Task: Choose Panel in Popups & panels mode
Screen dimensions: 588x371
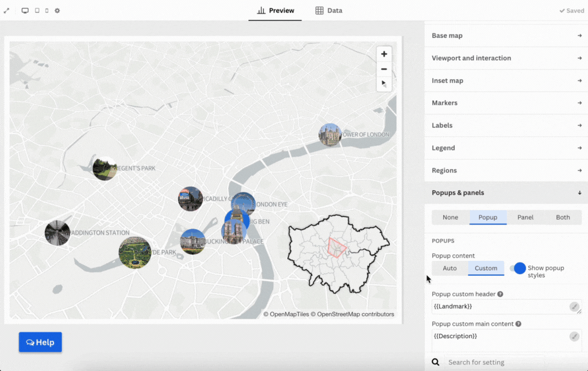Action: 525,217
